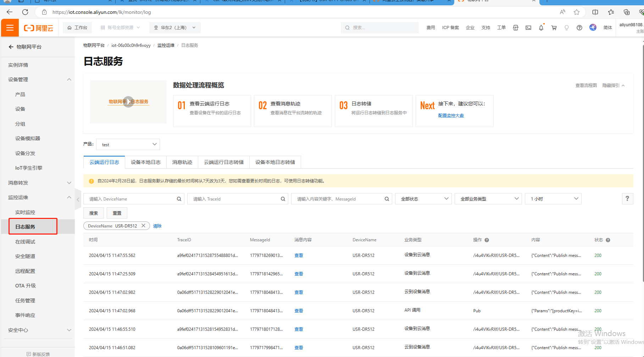Click the help icon beside time dropdown
The image size is (644, 357).
pyautogui.click(x=627, y=199)
